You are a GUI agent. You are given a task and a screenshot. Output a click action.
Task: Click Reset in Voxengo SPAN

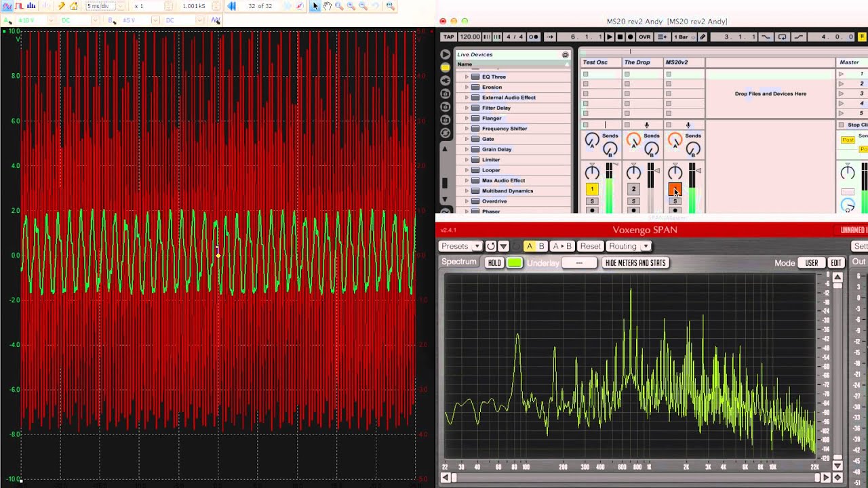tap(591, 246)
